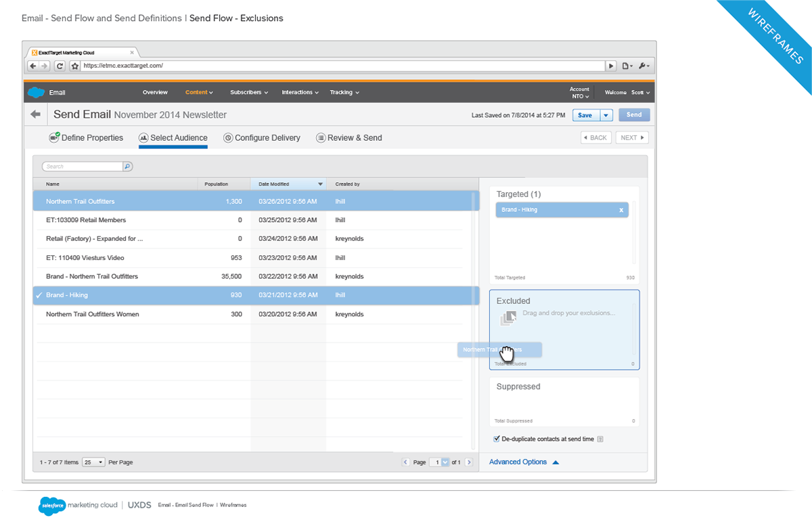This screenshot has width=812, height=526.
Task: Switch to the Define Properties step
Action: click(86, 138)
